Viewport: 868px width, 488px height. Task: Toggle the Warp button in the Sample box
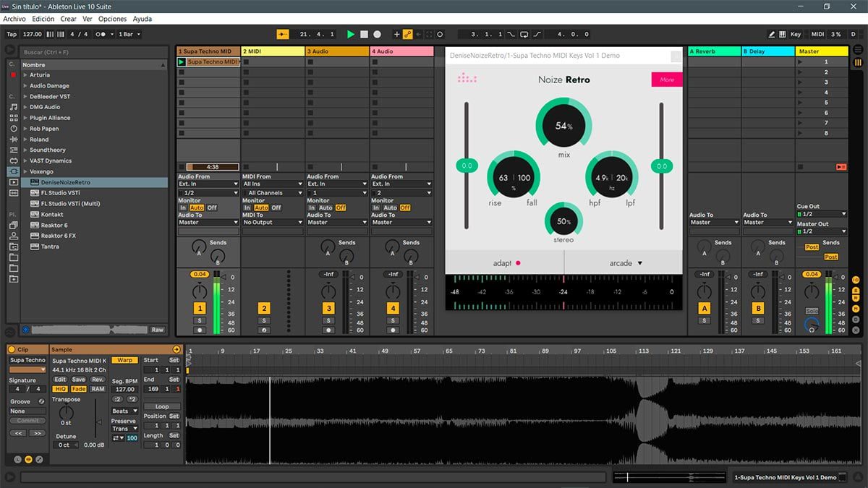[x=124, y=360]
